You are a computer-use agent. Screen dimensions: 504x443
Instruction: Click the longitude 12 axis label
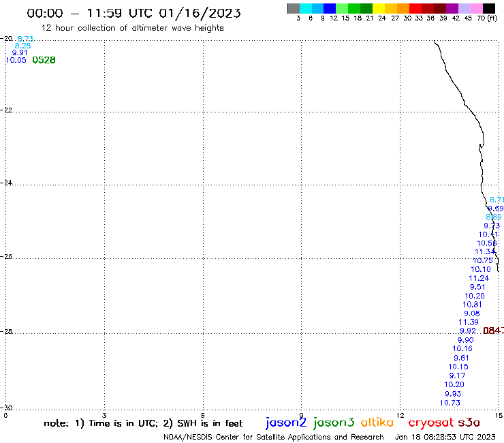pos(400,415)
